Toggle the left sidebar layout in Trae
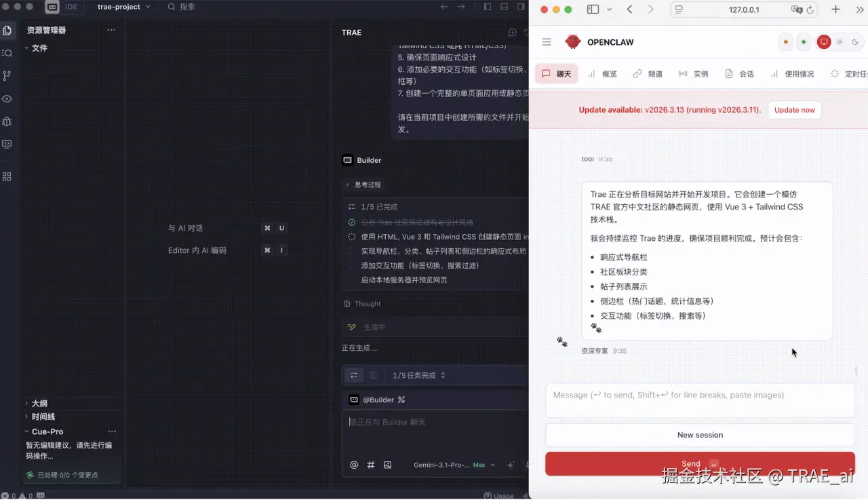The width and height of the screenshot is (868, 500). (x=488, y=7)
